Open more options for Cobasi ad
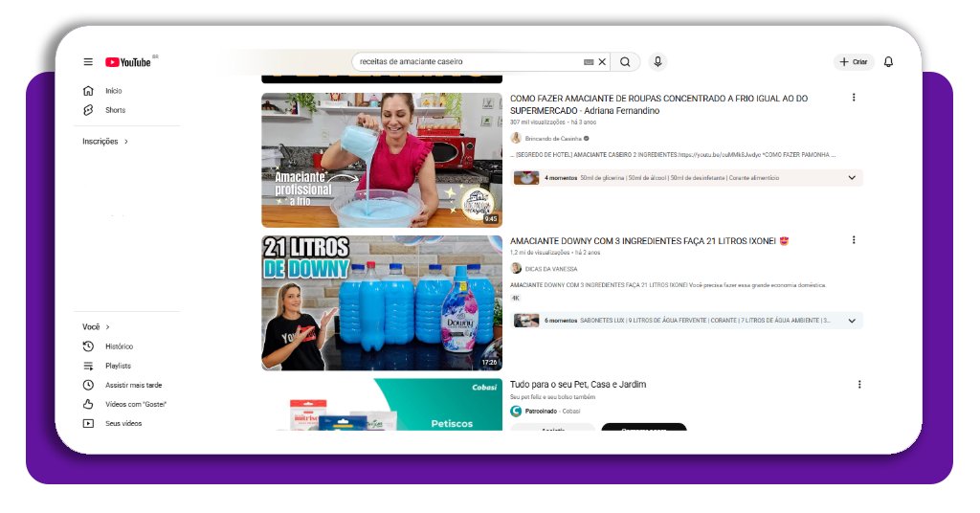 (859, 385)
